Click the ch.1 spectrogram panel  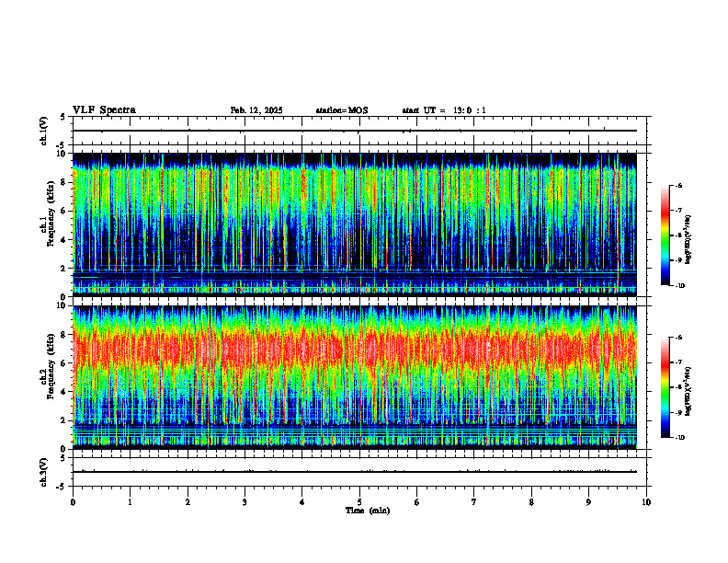coord(355,224)
